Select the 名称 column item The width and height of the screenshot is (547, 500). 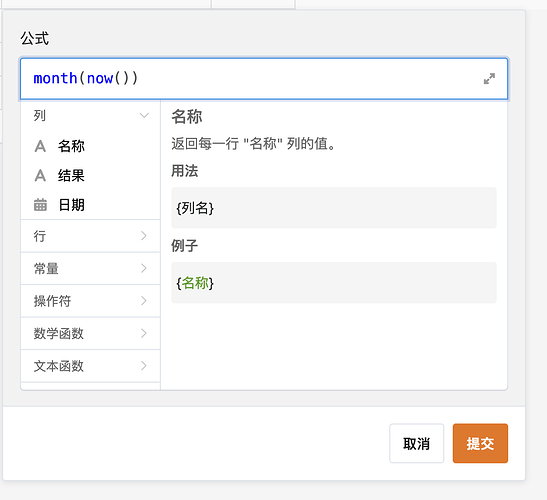click(x=90, y=146)
